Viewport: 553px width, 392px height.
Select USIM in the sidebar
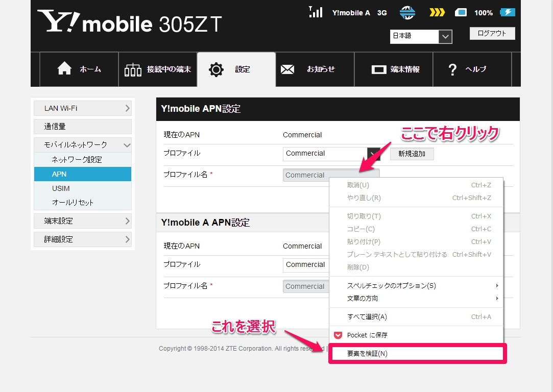click(x=83, y=188)
